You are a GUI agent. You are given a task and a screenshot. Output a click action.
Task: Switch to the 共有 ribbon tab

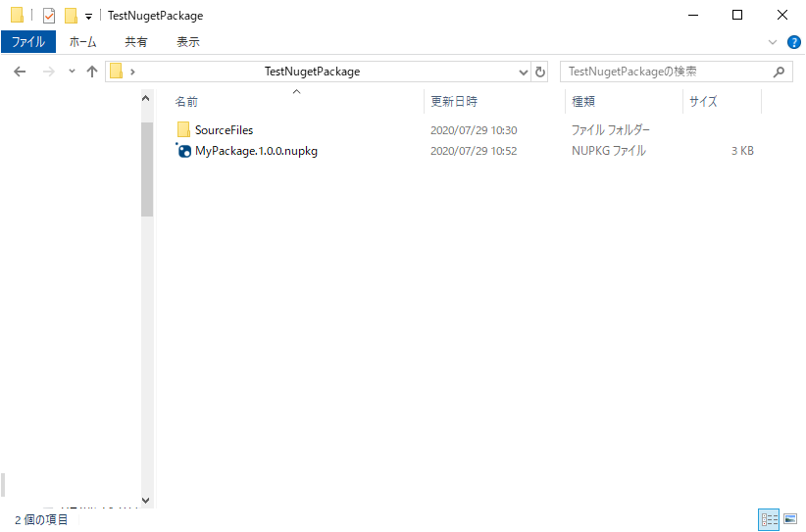(135, 41)
